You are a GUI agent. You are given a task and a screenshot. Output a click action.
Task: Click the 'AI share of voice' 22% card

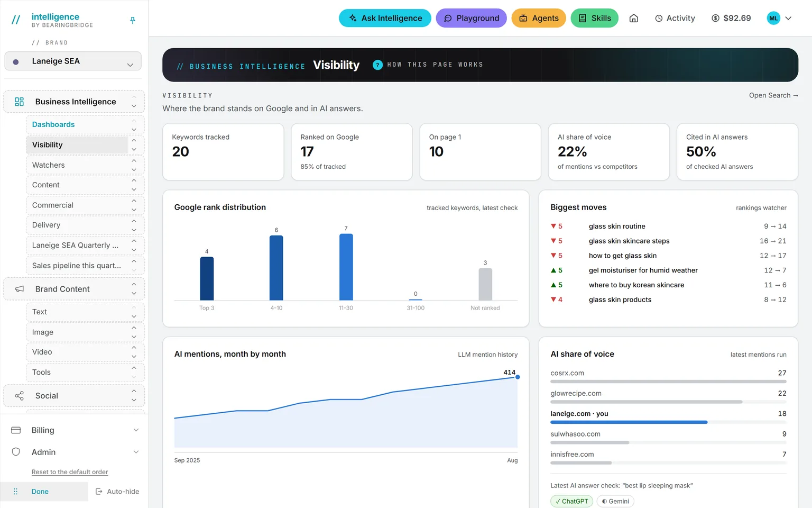click(609, 152)
